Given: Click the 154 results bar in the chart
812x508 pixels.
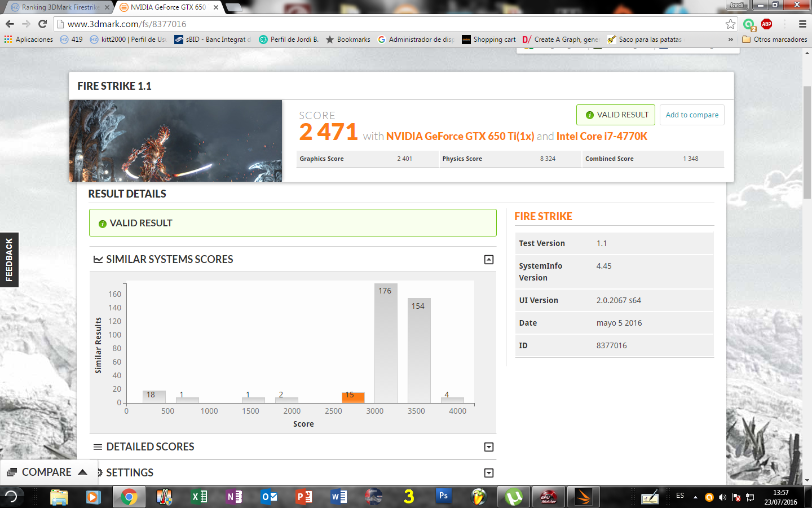Looking at the screenshot, I should click(419, 350).
